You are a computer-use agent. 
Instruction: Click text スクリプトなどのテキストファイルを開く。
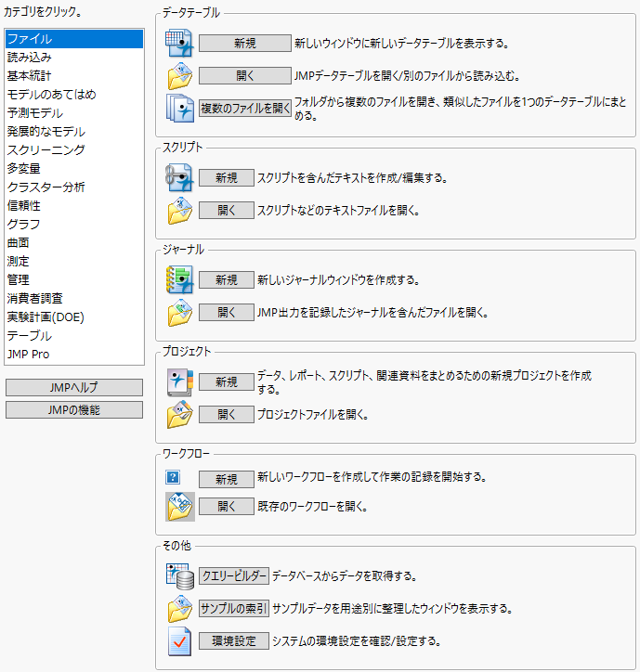(338, 211)
